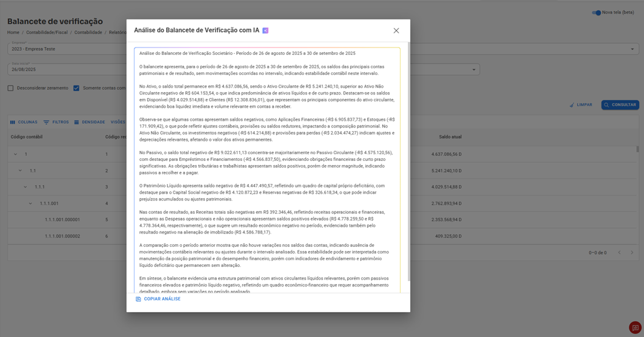The image size is (644, 337).
Task: Toggle the Nova tela (beta) switch
Action: (x=596, y=13)
